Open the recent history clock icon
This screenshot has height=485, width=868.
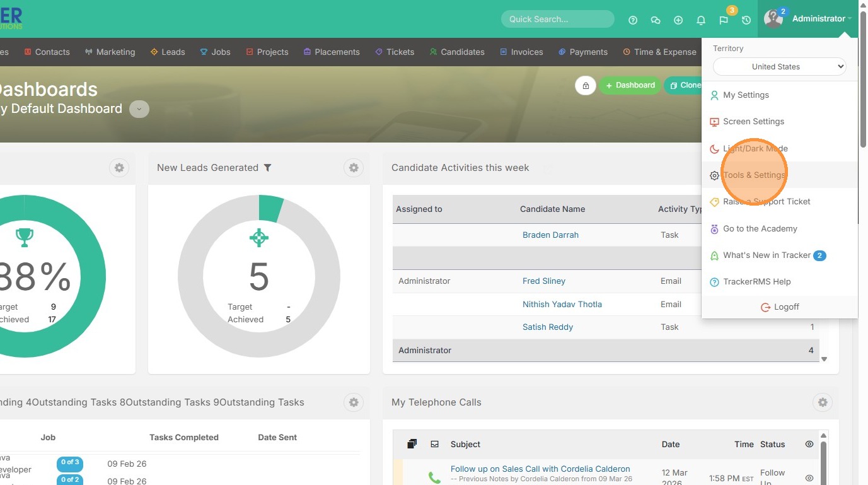click(x=746, y=20)
